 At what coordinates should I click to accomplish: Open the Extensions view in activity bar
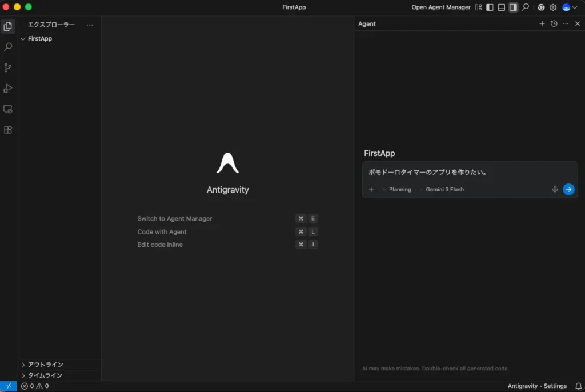click(x=8, y=130)
